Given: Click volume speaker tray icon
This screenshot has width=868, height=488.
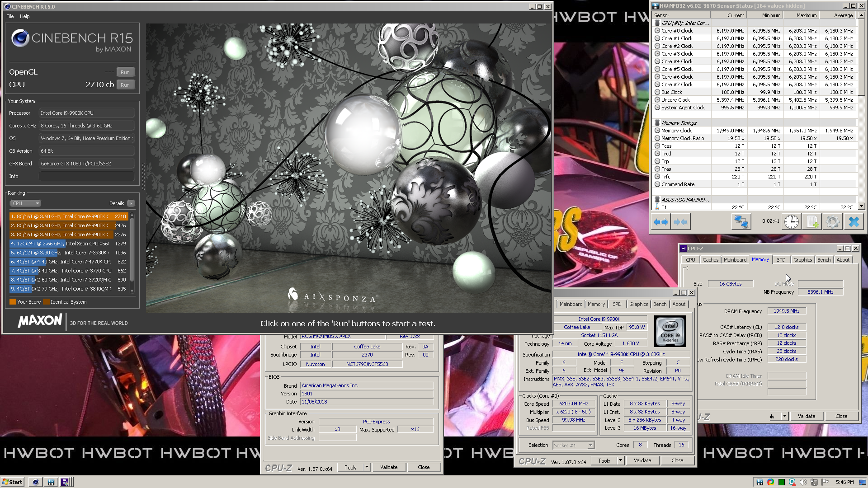Looking at the screenshot, I should tap(803, 482).
